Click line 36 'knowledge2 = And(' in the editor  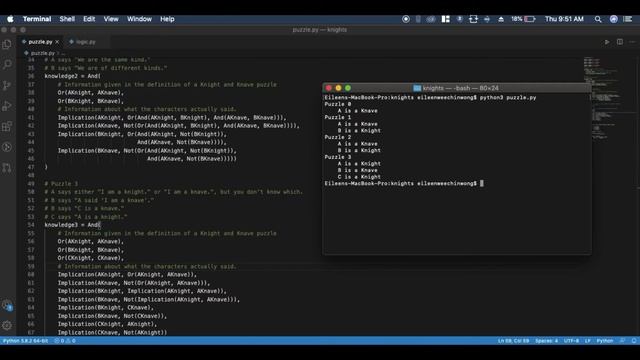[x=73, y=76]
